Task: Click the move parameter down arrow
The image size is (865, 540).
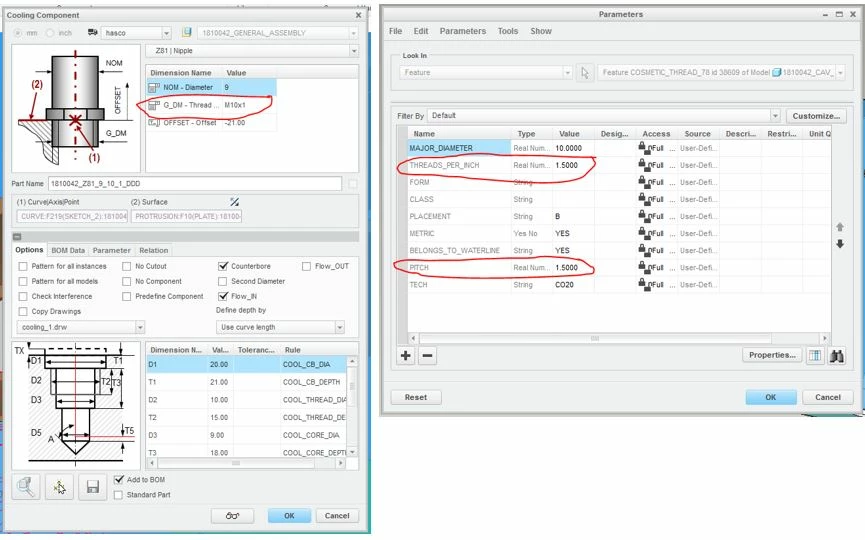Action: pyautogui.click(x=840, y=244)
